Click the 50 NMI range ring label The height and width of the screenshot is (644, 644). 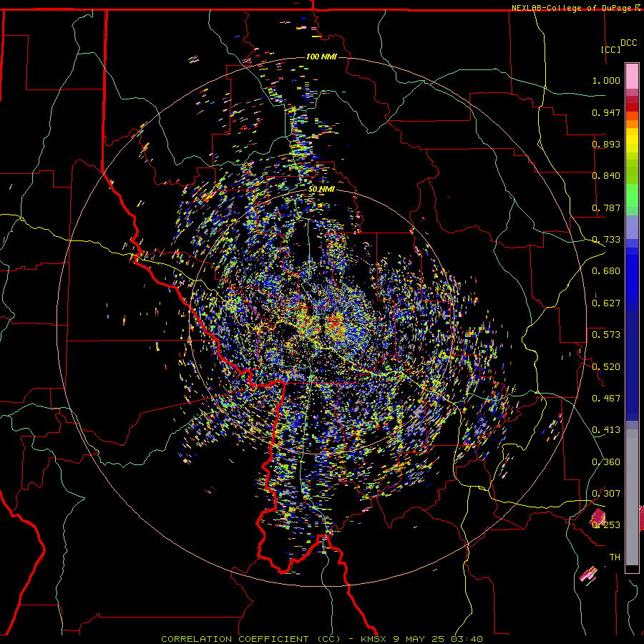[x=321, y=190]
